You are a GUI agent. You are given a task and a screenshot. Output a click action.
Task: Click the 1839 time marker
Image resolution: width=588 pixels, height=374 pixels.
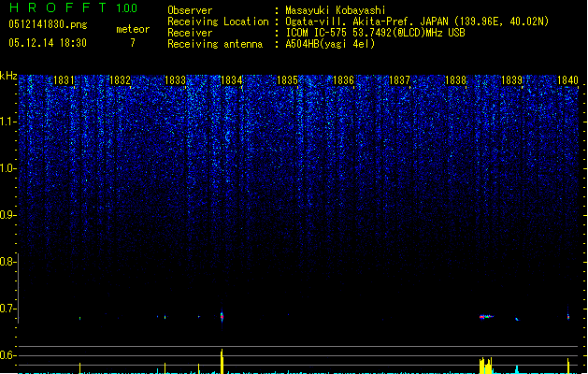click(x=512, y=80)
